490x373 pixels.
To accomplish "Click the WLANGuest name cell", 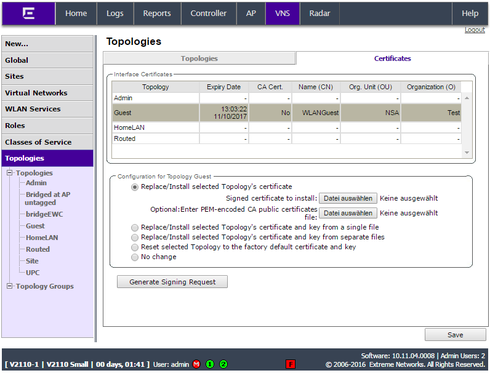I will point(316,113).
